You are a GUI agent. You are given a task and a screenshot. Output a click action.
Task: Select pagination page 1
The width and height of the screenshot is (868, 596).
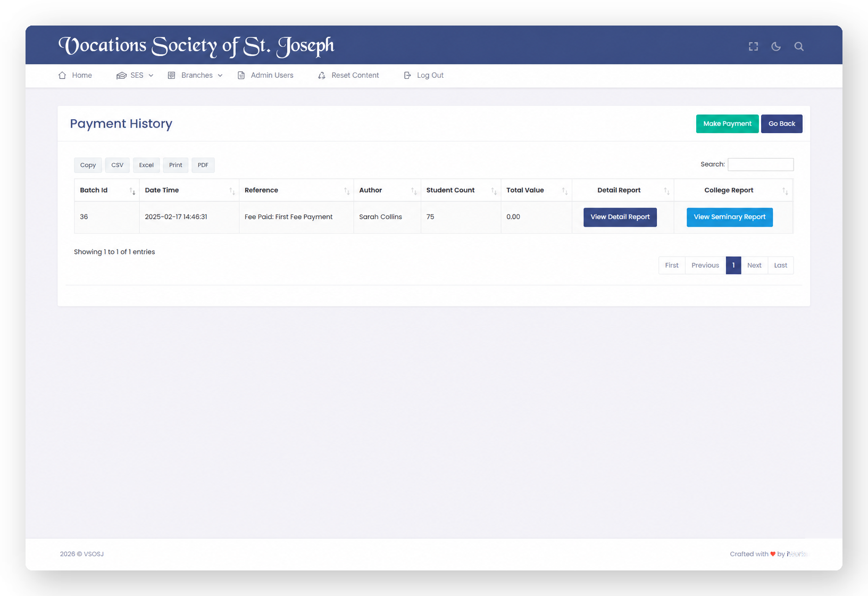click(x=733, y=266)
